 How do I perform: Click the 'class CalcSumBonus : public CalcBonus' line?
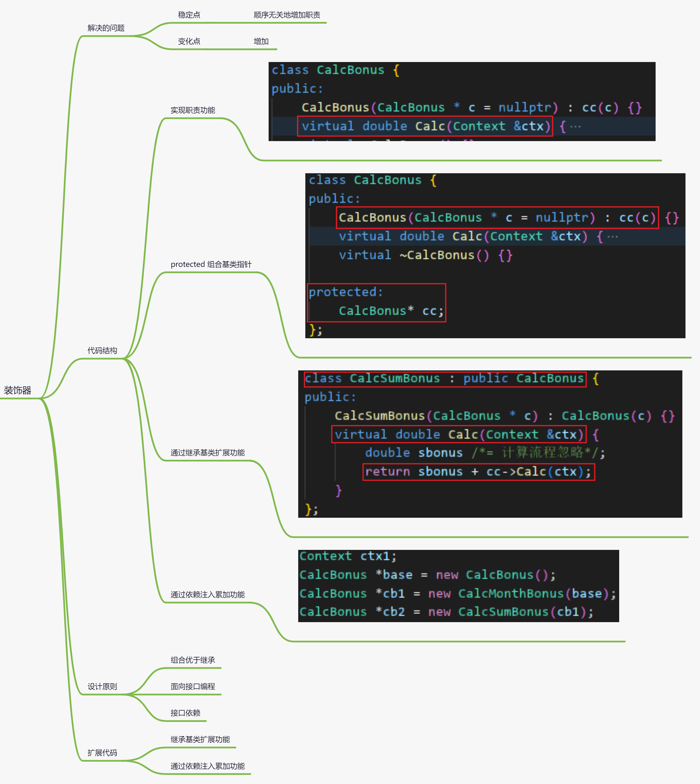click(x=445, y=379)
